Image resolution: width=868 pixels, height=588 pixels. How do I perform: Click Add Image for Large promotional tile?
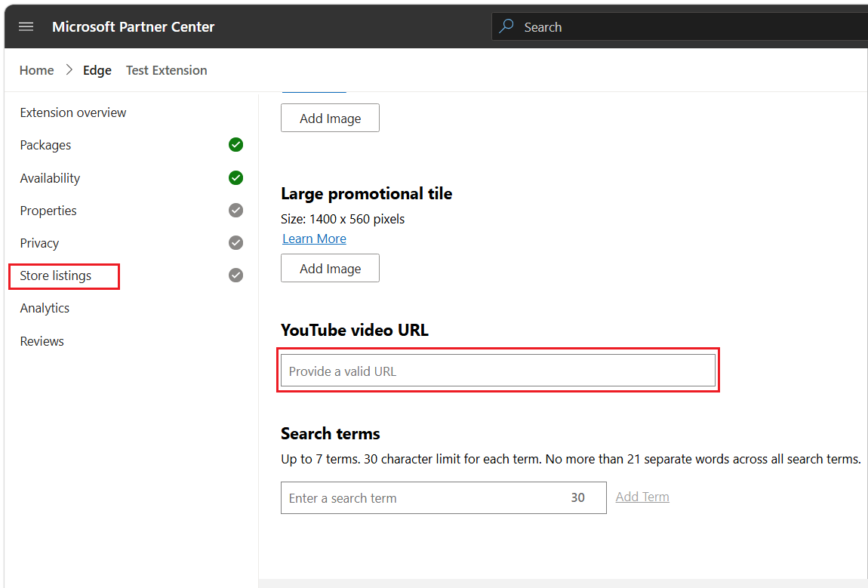(x=330, y=268)
